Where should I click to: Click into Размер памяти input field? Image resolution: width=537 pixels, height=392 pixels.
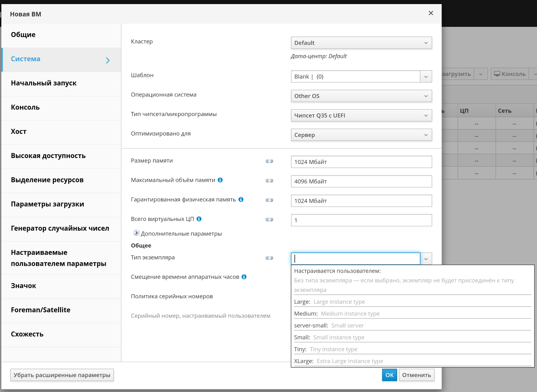click(361, 162)
